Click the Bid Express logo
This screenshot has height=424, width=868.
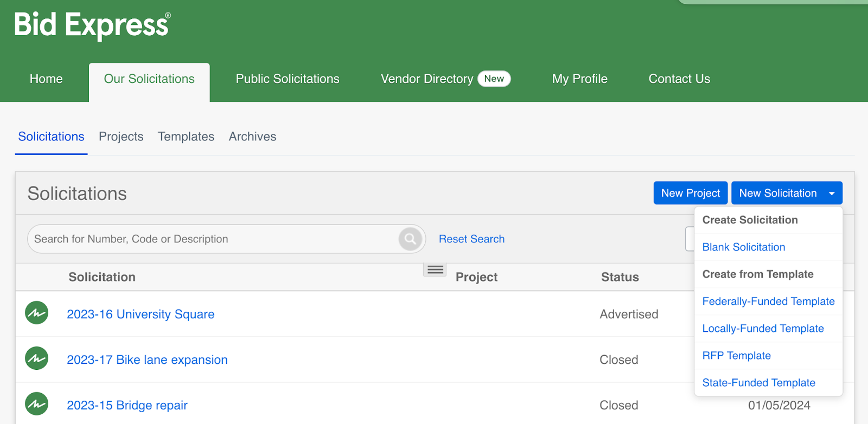[92, 25]
